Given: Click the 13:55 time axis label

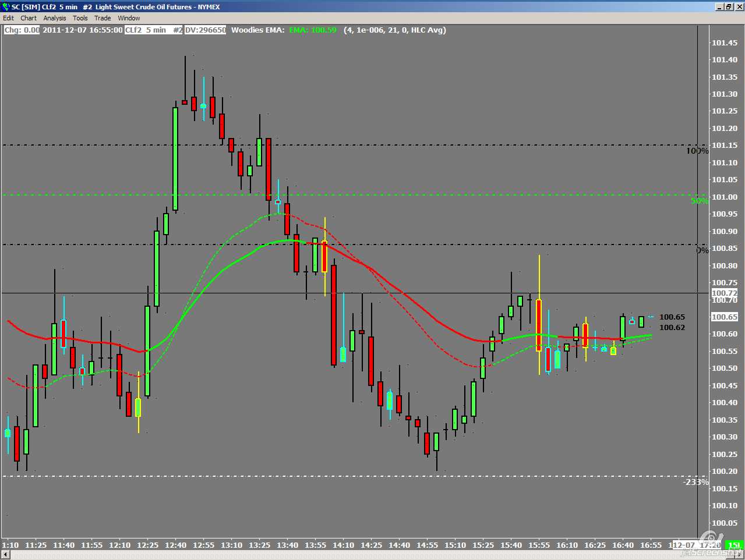Looking at the screenshot, I should [x=315, y=545].
